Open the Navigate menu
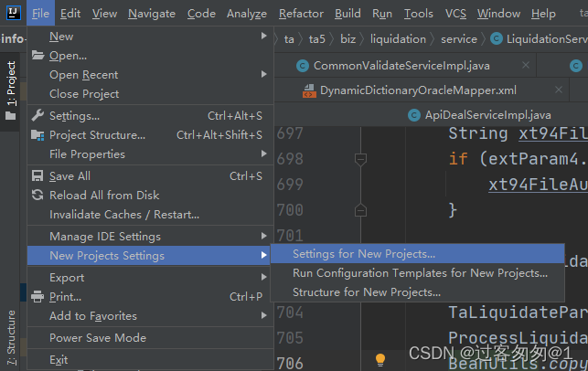The image size is (588, 371). (x=152, y=14)
